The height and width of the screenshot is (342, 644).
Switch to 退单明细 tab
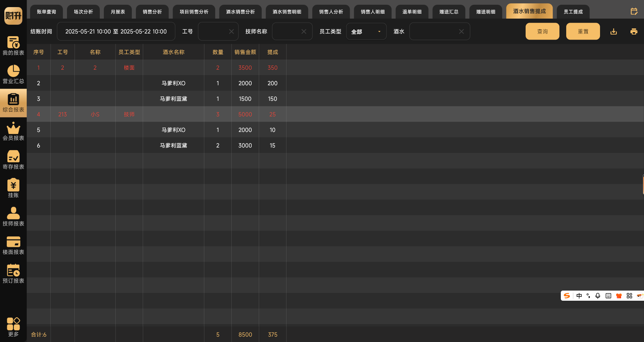coord(412,12)
